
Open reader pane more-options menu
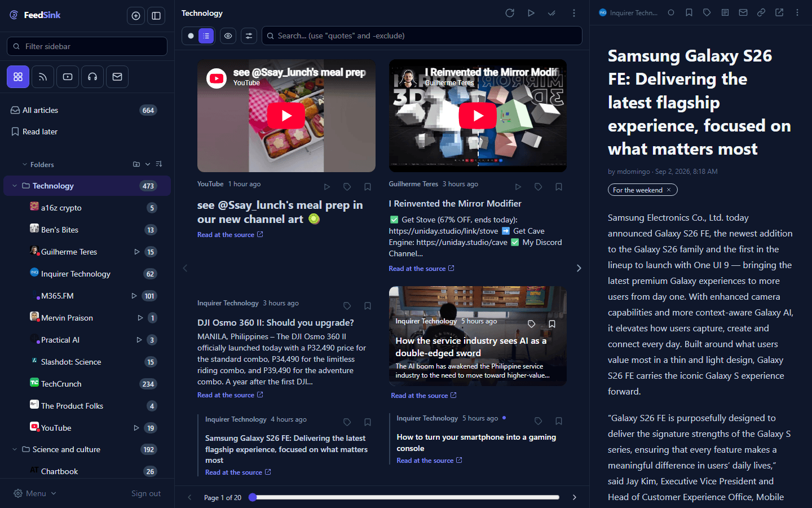[797, 12]
